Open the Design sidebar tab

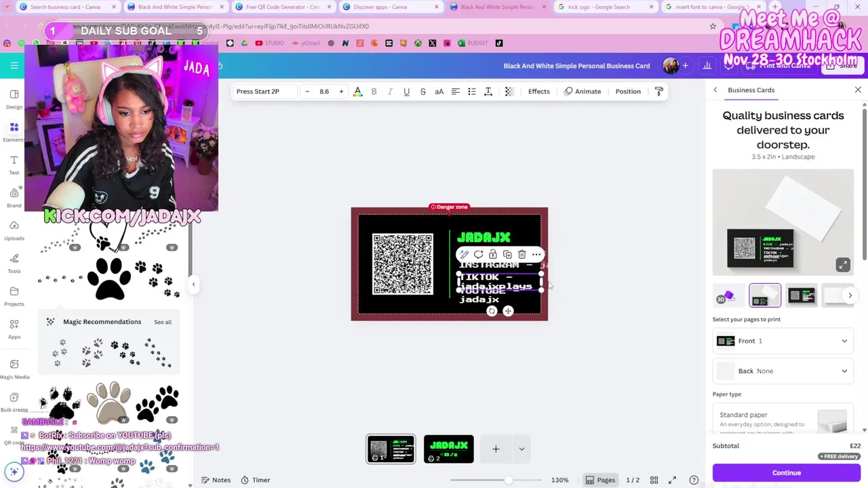click(14, 99)
